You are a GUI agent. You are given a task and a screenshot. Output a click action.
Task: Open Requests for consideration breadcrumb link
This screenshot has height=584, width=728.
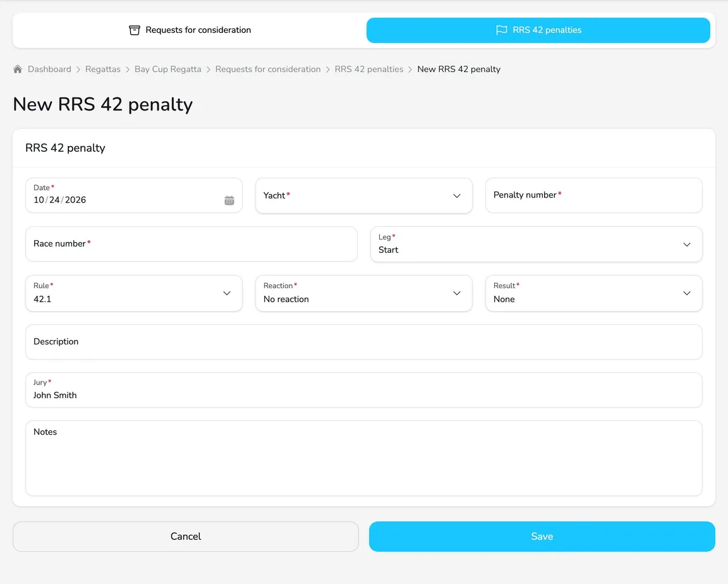point(268,69)
